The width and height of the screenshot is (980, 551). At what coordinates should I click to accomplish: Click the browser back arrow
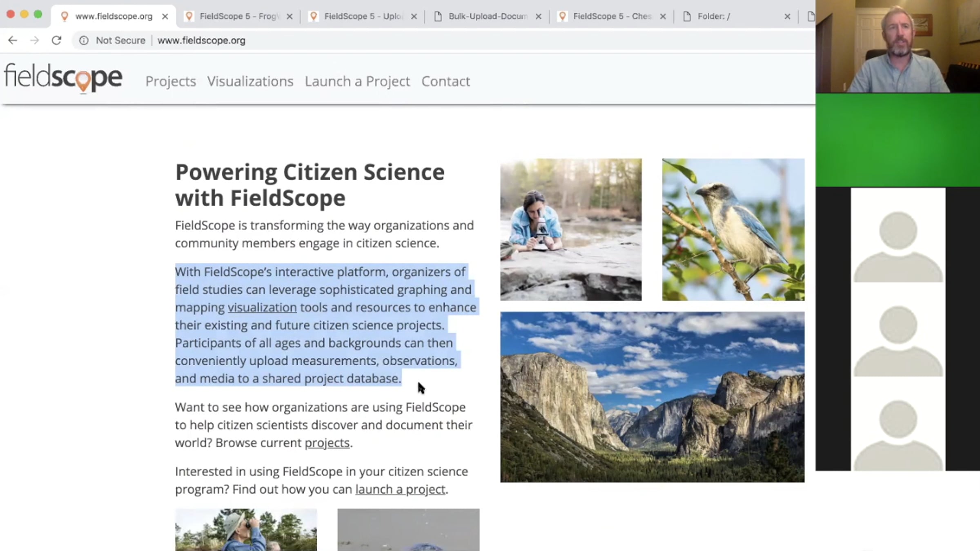[13, 40]
